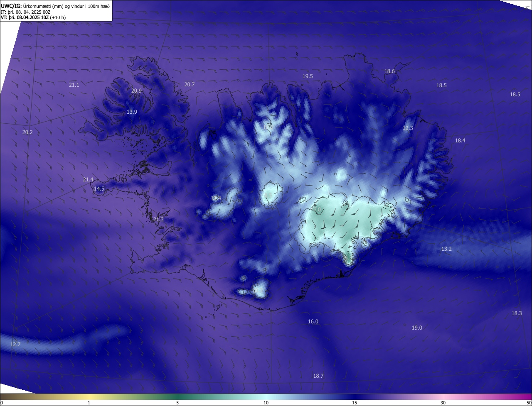Click the 21.3 value label
532x406 pixels.
(158, 219)
